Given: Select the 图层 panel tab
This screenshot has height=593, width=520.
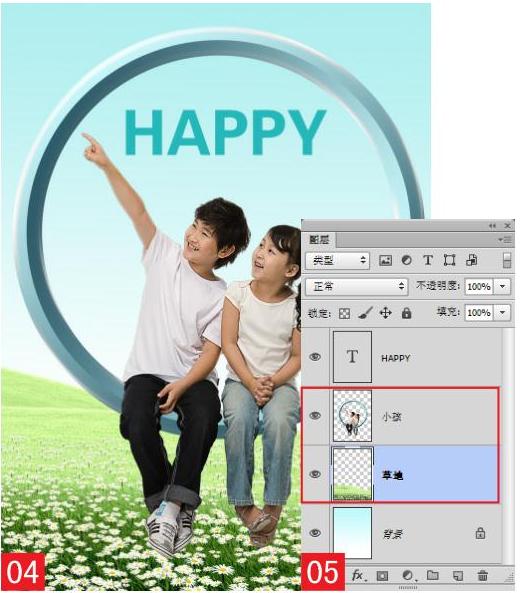Looking at the screenshot, I should [319, 239].
